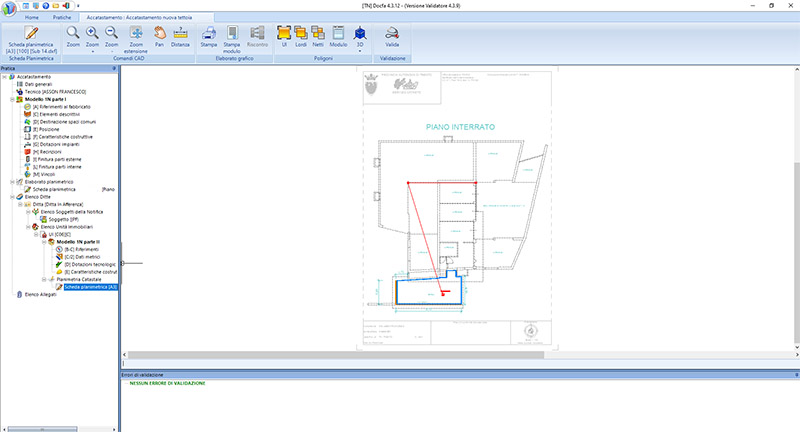The width and height of the screenshot is (800, 432).
Task: Collapse Elenco Unità Immobiliari node
Action: [x=29, y=226]
